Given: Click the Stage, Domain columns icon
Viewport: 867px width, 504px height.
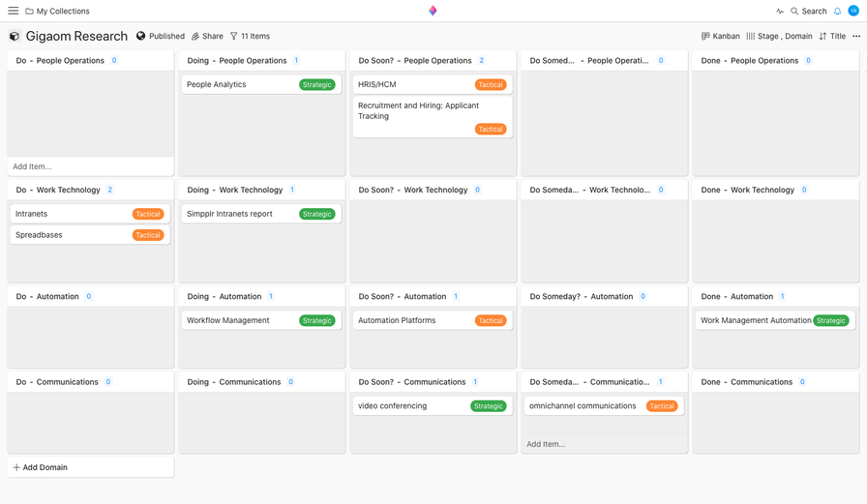Looking at the screenshot, I should pyautogui.click(x=750, y=36).
